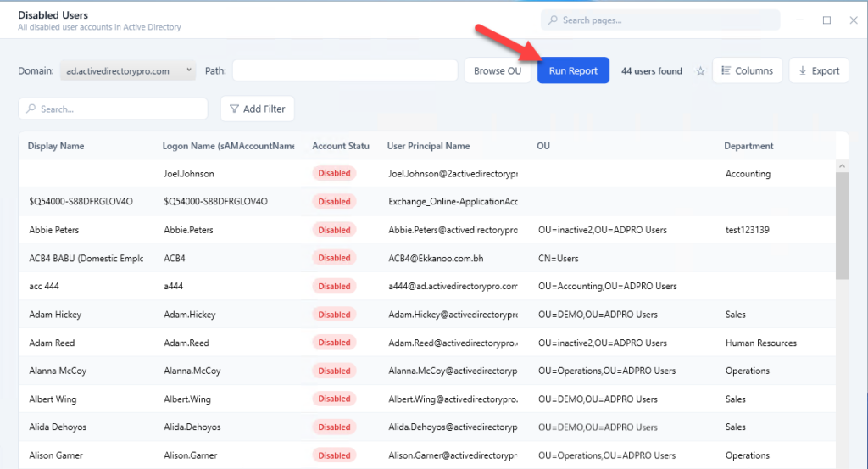868x469 pixels.
Task: Click the Run Report button
Action: pos(573,70)
